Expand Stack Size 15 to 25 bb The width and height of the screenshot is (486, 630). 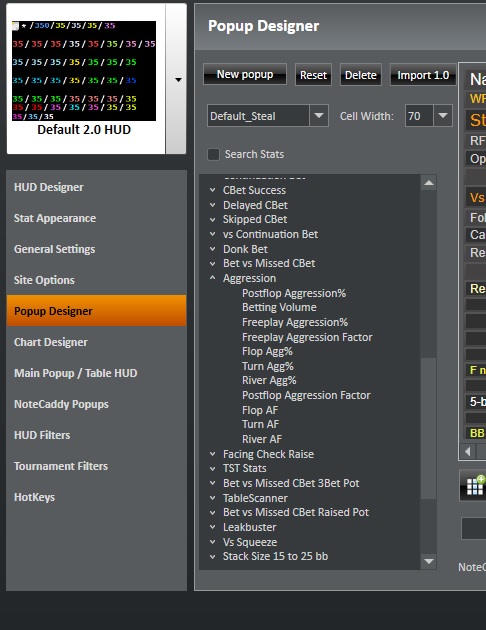(212, 556)
